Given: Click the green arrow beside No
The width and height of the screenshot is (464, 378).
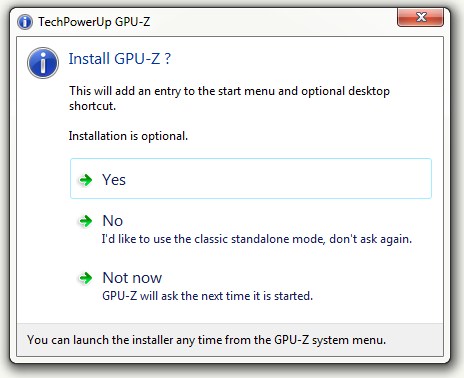Looking at the screenshot, I should coord(86,221).
